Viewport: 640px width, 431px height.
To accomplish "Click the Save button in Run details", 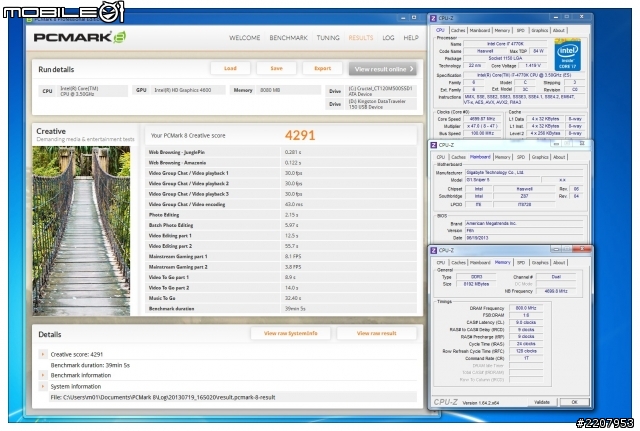I will point(276,68).
